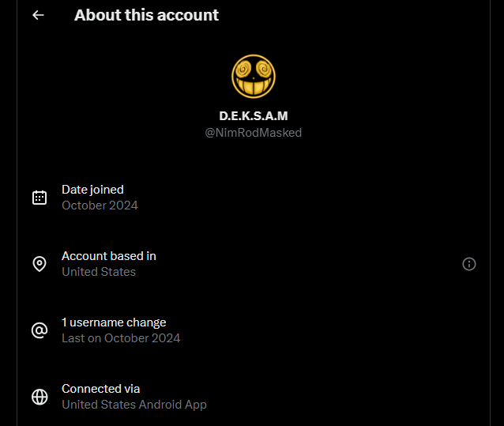Open the @NimRodMasked handle

pyautogui.click(x=253, y=133)
